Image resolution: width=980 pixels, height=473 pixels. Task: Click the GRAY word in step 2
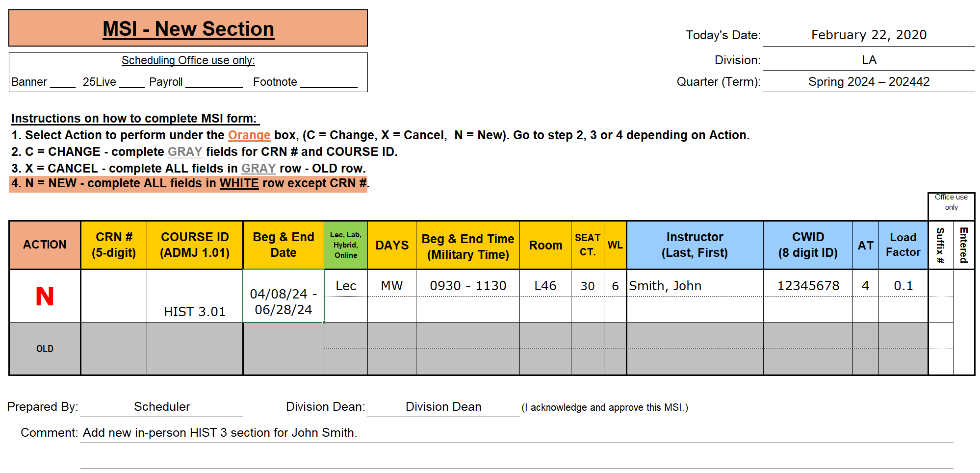[185, 151]
